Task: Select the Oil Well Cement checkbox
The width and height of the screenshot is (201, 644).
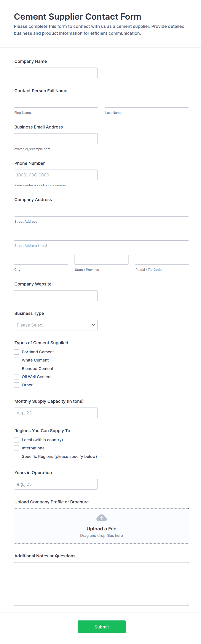Action: pyautogui.click(x=16, y=377)
